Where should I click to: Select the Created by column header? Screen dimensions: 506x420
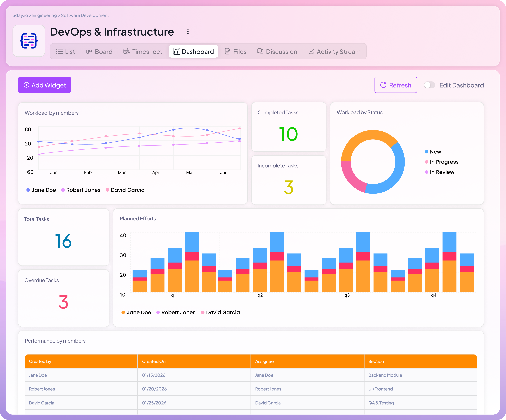coord(40,361)
